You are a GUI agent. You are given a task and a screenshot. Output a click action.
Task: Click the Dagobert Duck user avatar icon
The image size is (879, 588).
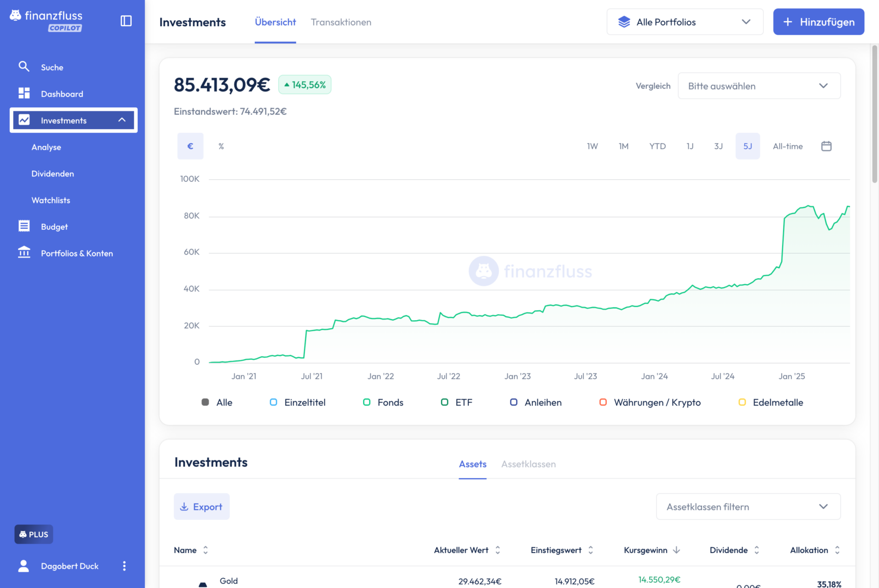(x=23, y=566)
